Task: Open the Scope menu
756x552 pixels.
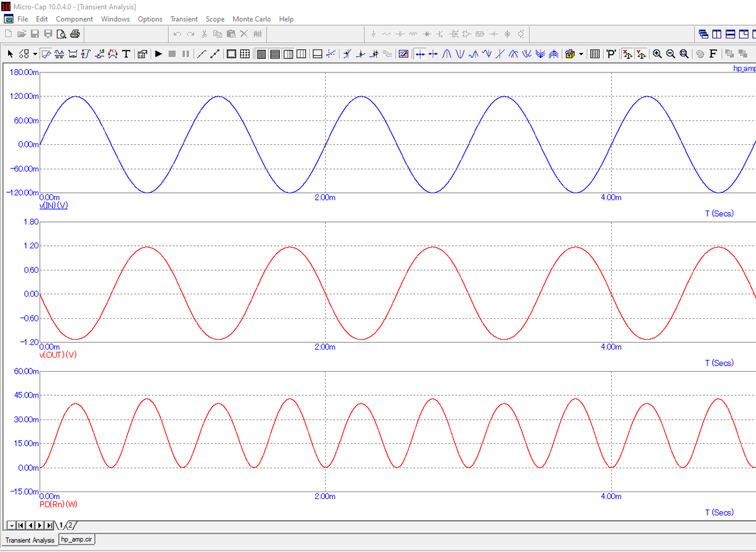Action: point(215,19)
